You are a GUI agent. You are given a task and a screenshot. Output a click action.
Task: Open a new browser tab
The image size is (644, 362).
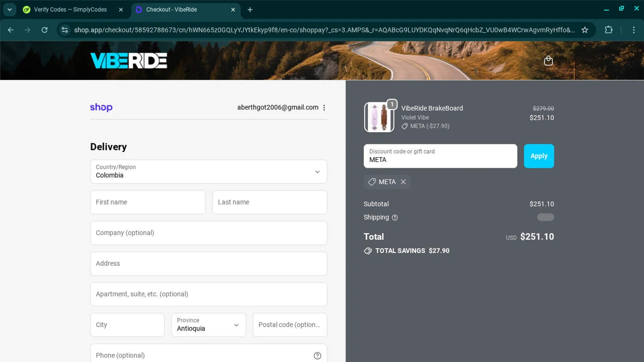(250, 9)
